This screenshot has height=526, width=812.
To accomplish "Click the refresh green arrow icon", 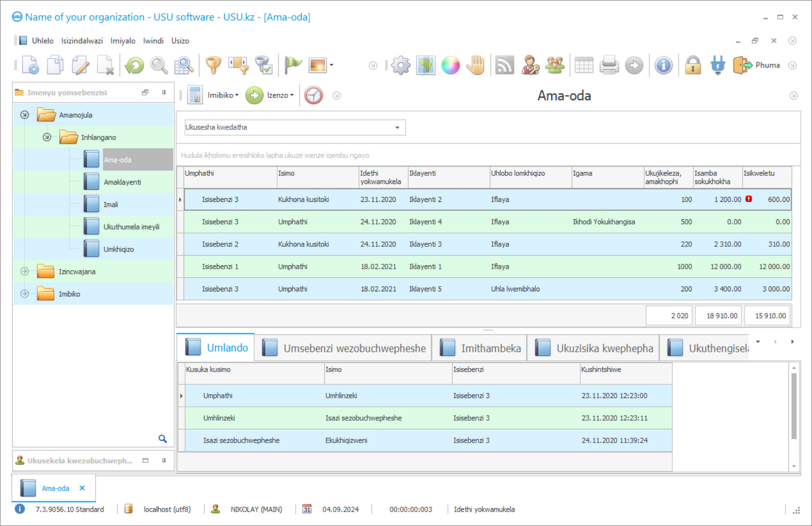I will click(134, 65).
